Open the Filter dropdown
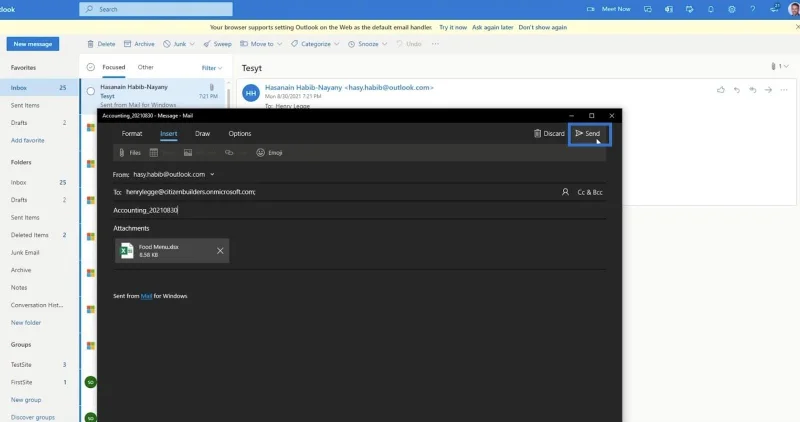 pyautogui.click(x=212, y=68)
